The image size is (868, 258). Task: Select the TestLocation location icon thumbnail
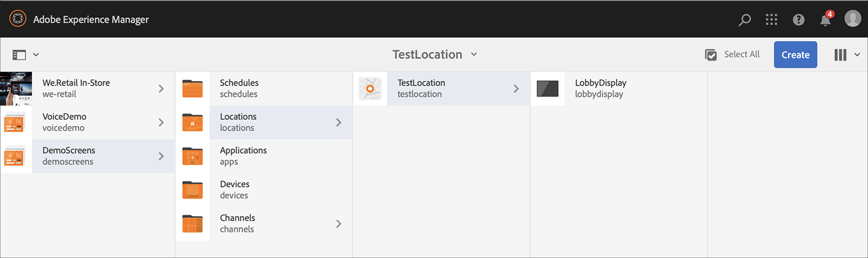pyautogui.click(x=370, y=89)
